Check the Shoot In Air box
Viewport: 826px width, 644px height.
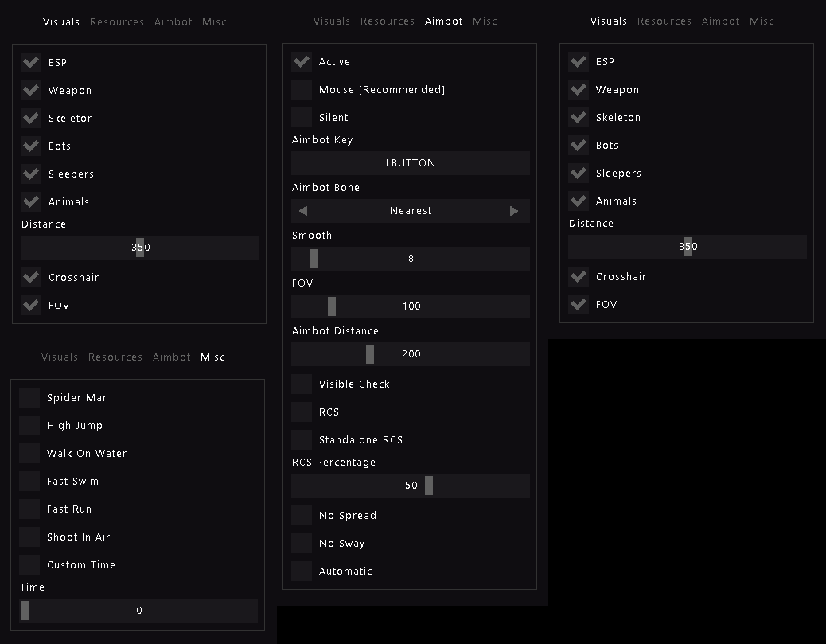[x=29, y=537]
